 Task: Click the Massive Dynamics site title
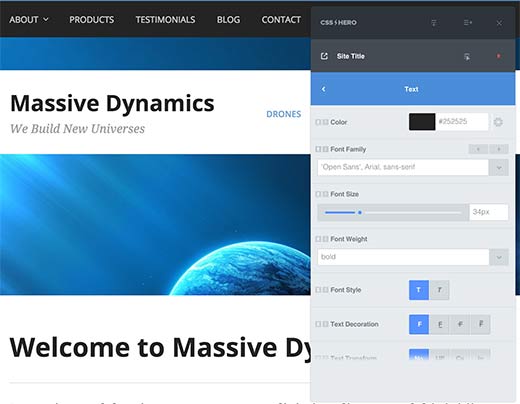[x=112, y=103]
